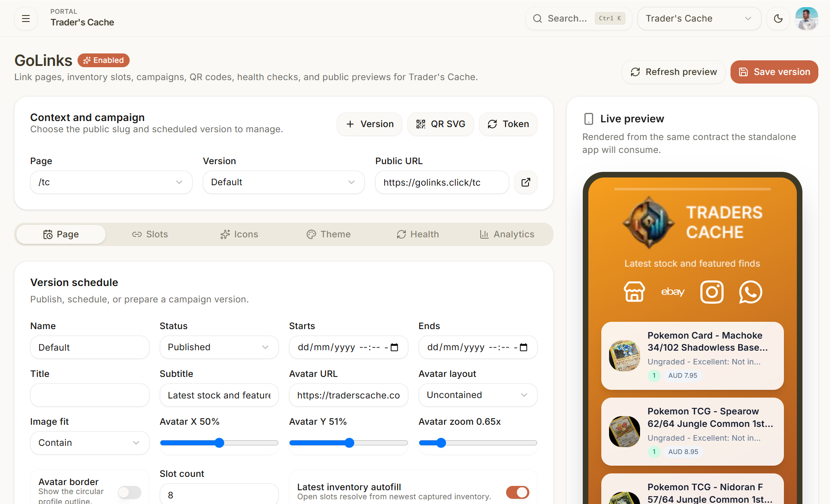Click the Save version button
Image resolution: width=830 pixels, height=504 pixels.
tap(774, 72)
